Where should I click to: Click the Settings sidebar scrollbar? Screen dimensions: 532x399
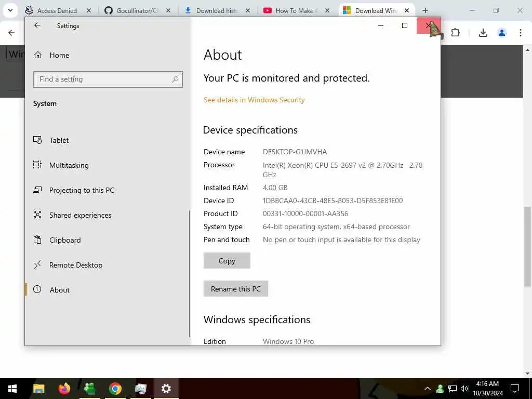coord(189,273)
